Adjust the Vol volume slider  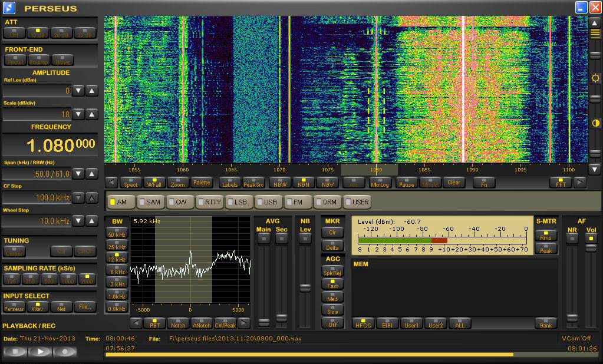click(591, 249)
